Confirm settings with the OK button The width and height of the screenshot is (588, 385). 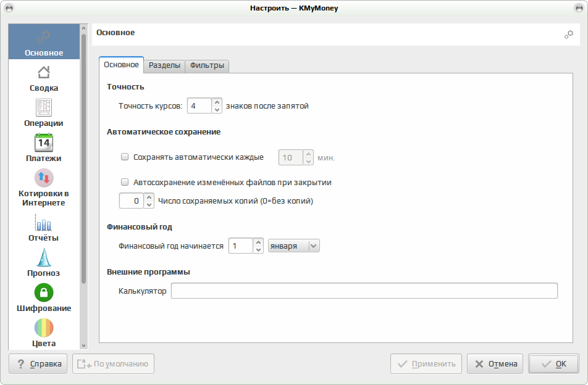pyautogui.click(x=553, y=363)
